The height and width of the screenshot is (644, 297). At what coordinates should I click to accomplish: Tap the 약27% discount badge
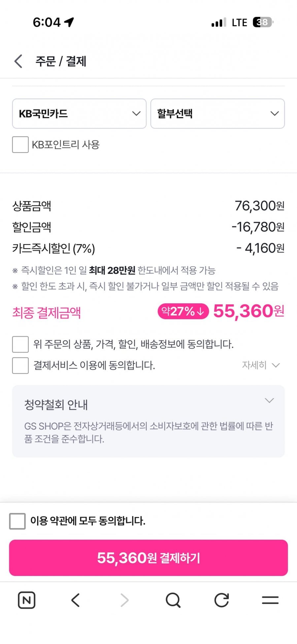(x=183, y=311)
